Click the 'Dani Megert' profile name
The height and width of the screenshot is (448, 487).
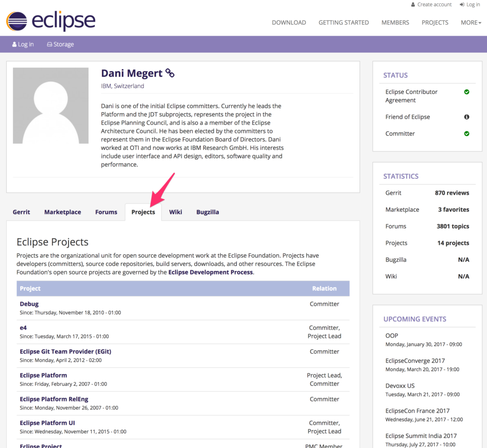[132, 73]
